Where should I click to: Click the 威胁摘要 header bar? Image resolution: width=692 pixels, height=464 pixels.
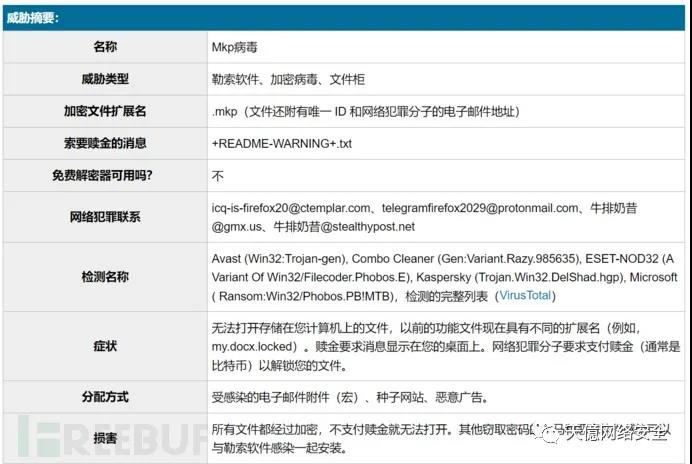point(346,17)
